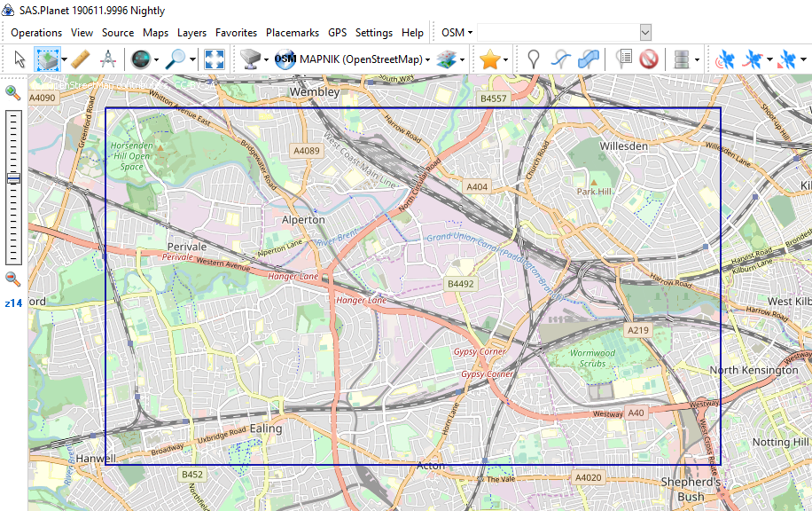Image resolution: width=812 pixels, height=511 pixels.
Task: Activate the rectangular selection tool
Action: point(47,59)
